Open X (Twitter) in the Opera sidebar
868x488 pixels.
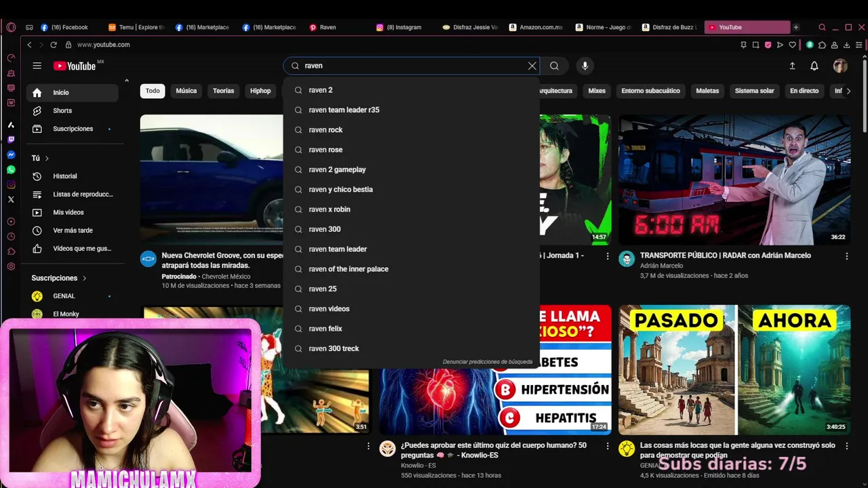pyautogui.click(x=11, y=199)
